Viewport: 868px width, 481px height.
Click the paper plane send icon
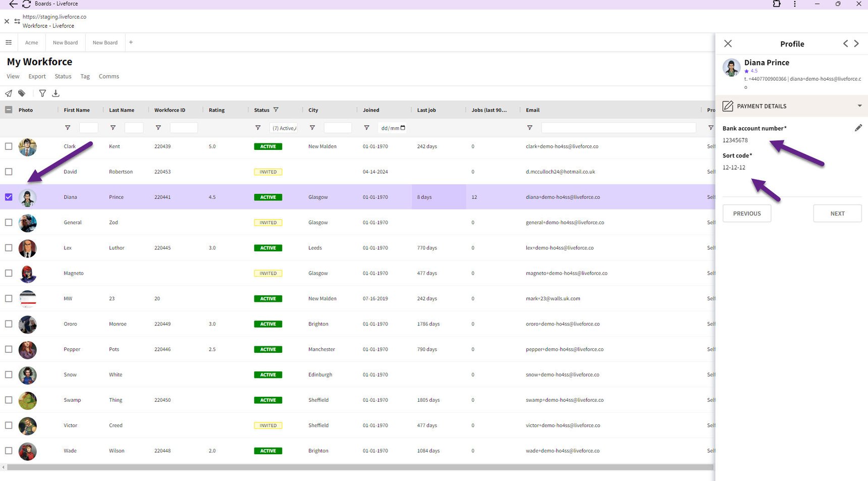[9, 93]
